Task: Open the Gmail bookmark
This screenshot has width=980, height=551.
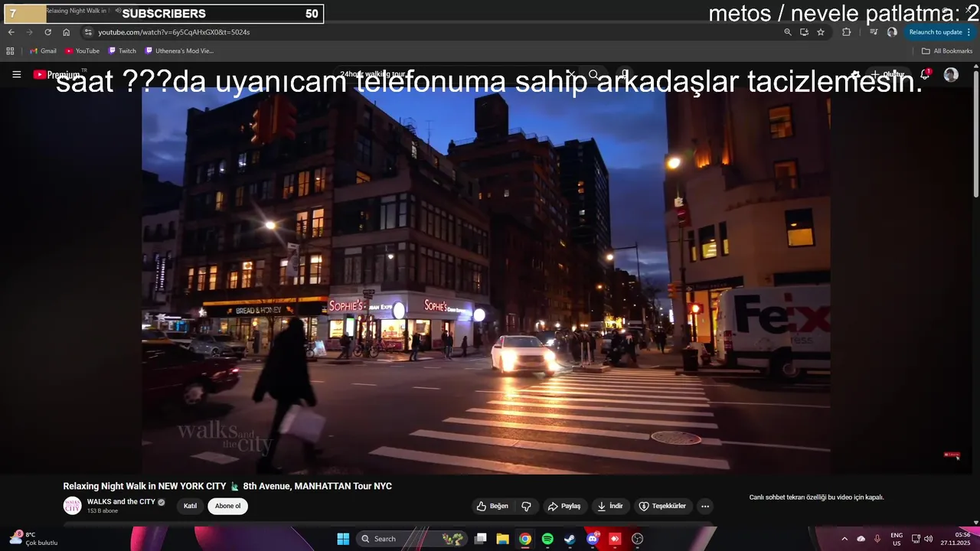Action: pos(43,51)
